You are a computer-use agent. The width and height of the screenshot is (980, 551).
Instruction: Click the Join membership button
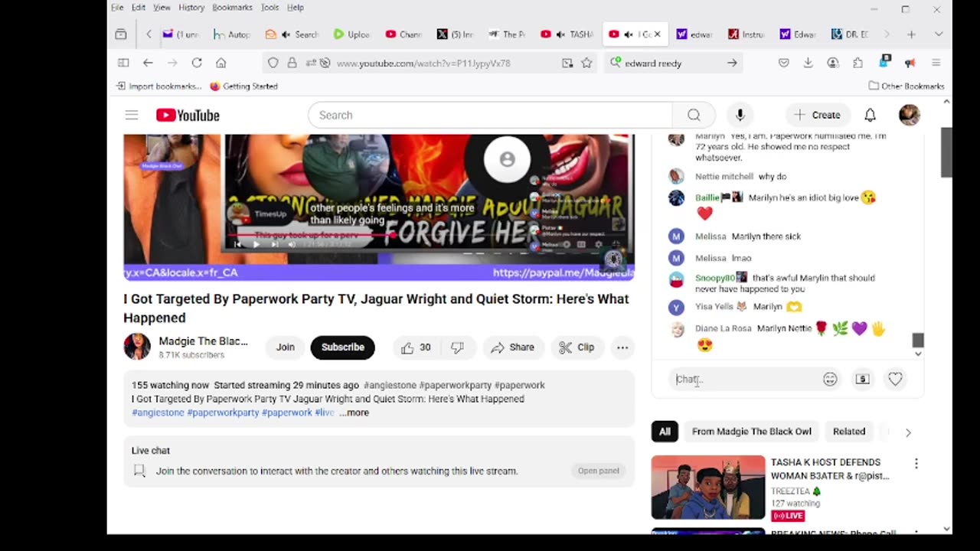click(285, 347)
